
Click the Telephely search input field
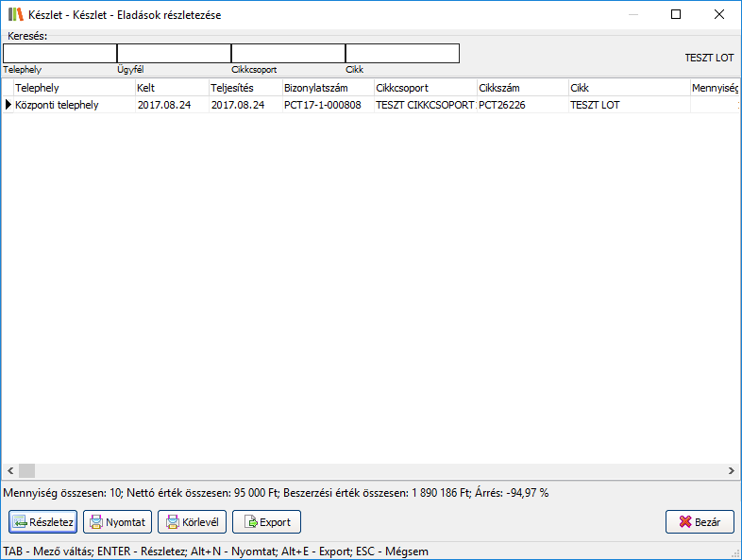click(59, 53)
